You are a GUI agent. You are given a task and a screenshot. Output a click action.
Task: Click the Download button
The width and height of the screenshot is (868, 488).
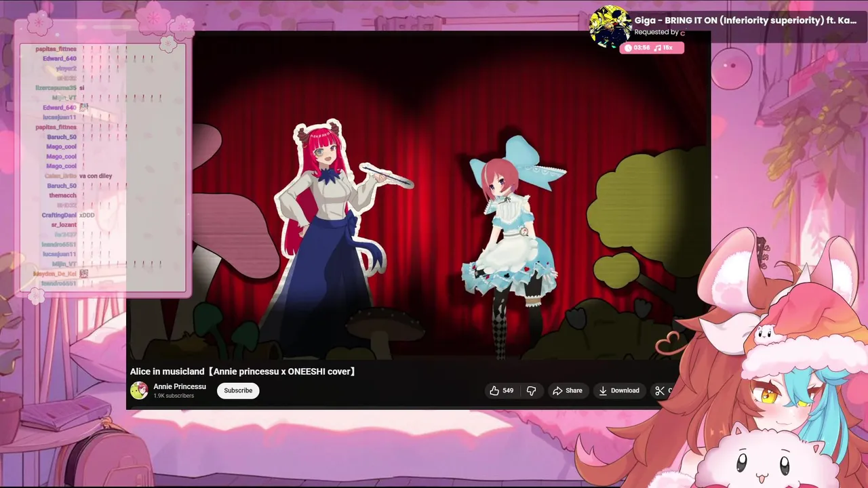(618, 390)
